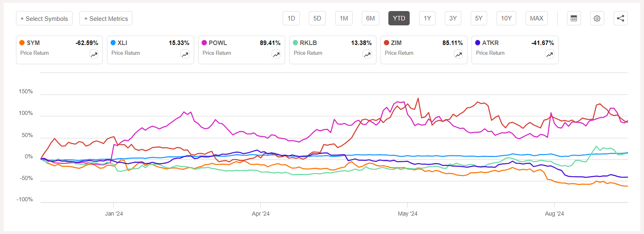644x234 pixels.
Task: Open the table data view icon
Action: pyautogui.click(x=574, y=18)
